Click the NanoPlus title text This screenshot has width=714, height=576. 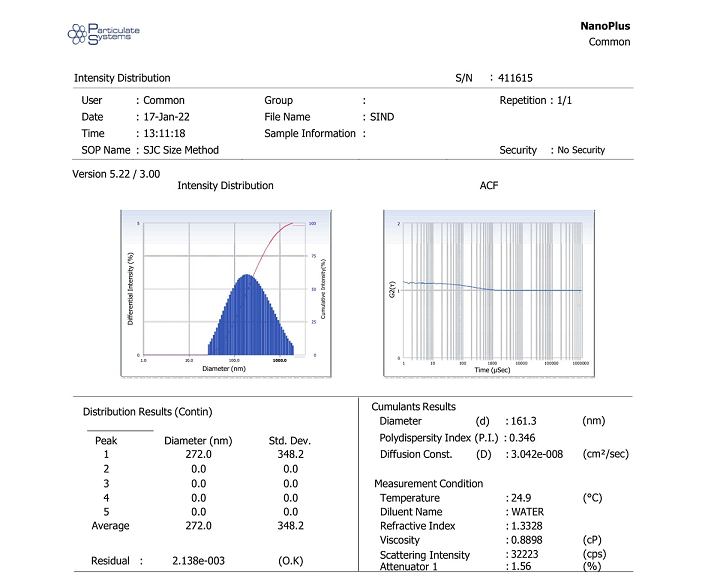tap(605, 26)
